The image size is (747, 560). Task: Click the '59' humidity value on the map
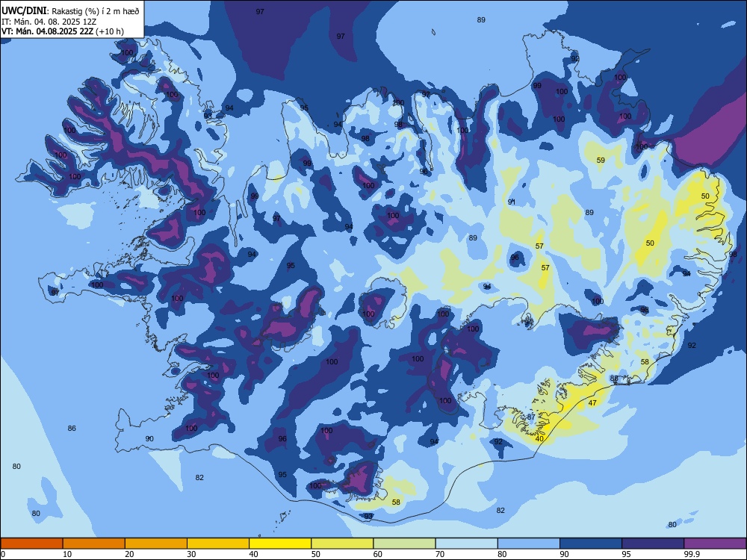pyautogui.click(x=601, y=160)
